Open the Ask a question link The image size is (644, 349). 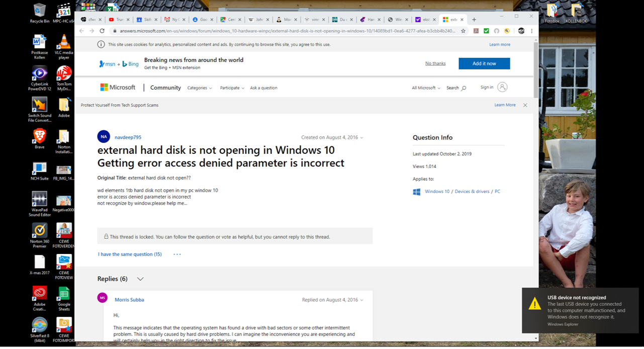point(263,88)
